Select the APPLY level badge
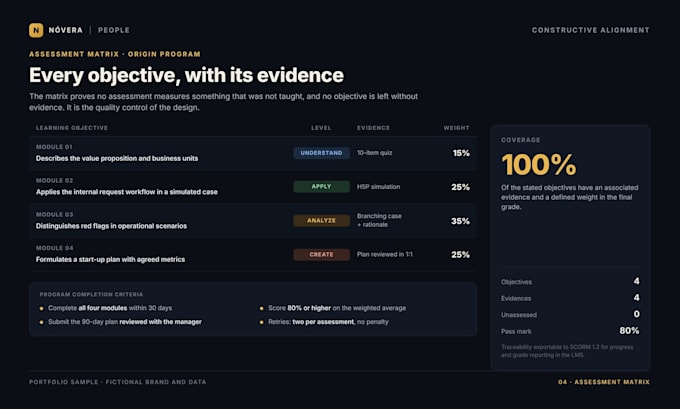Screen dimensions: 680x409 click(321, 187)
